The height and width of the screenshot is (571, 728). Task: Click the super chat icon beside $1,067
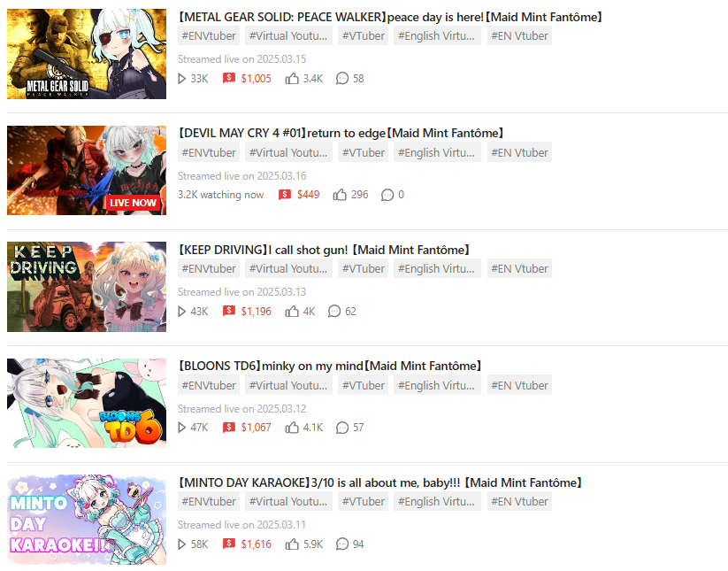tap(229, 428)
